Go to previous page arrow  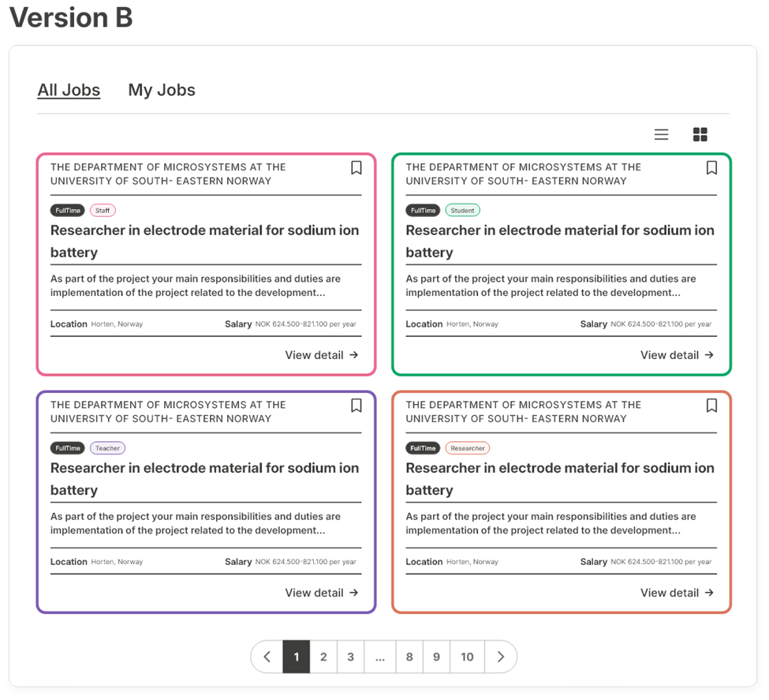tap(267, 657)
